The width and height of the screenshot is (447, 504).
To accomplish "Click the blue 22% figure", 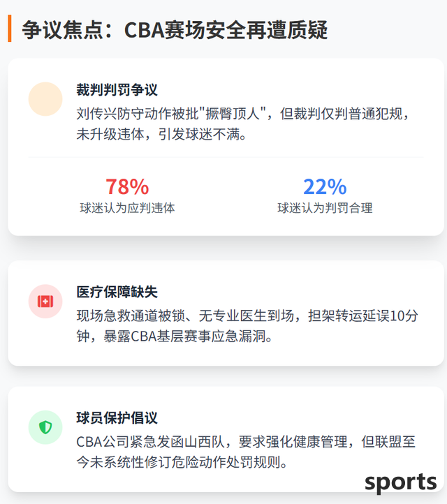I will (x=325, y=187).
